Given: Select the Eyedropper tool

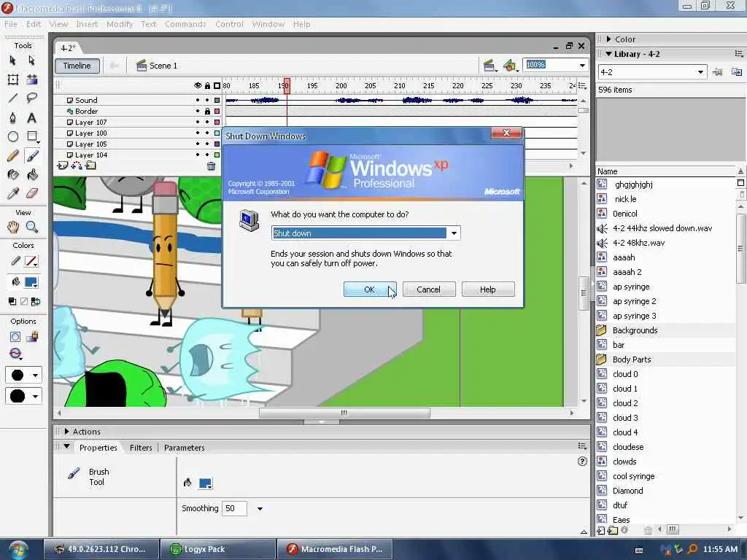Looking at the screenshot, I should (x=13, y=193).
